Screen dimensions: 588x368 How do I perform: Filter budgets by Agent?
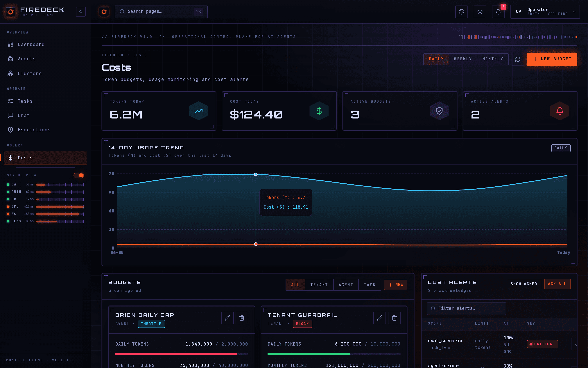(x=346, y=285)
